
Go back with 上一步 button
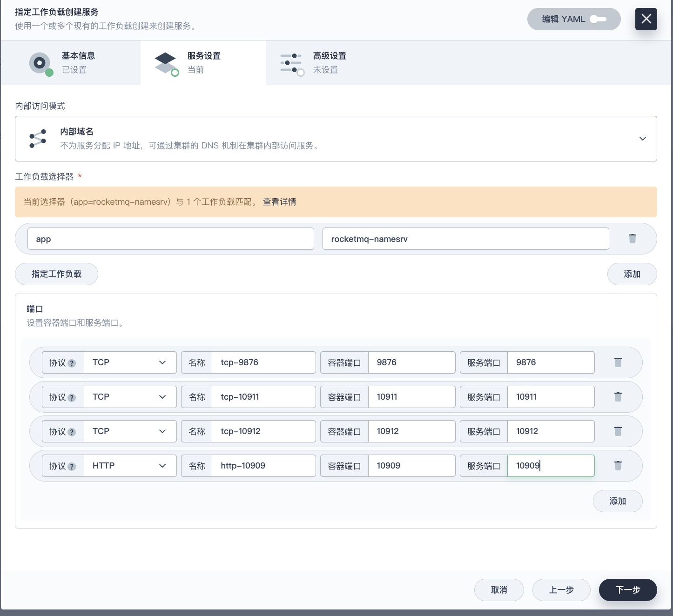coord(561,590)
